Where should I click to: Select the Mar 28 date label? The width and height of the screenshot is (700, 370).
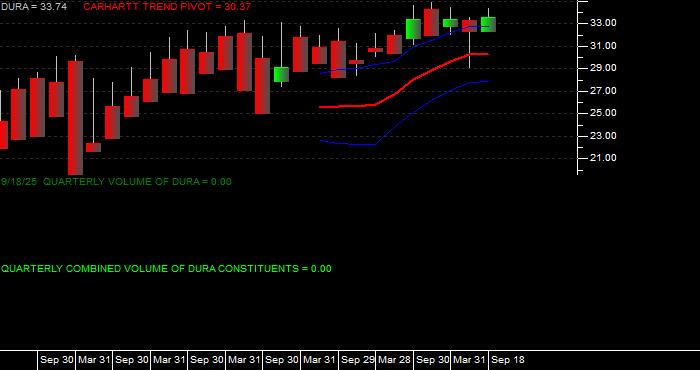coord(395,360)
